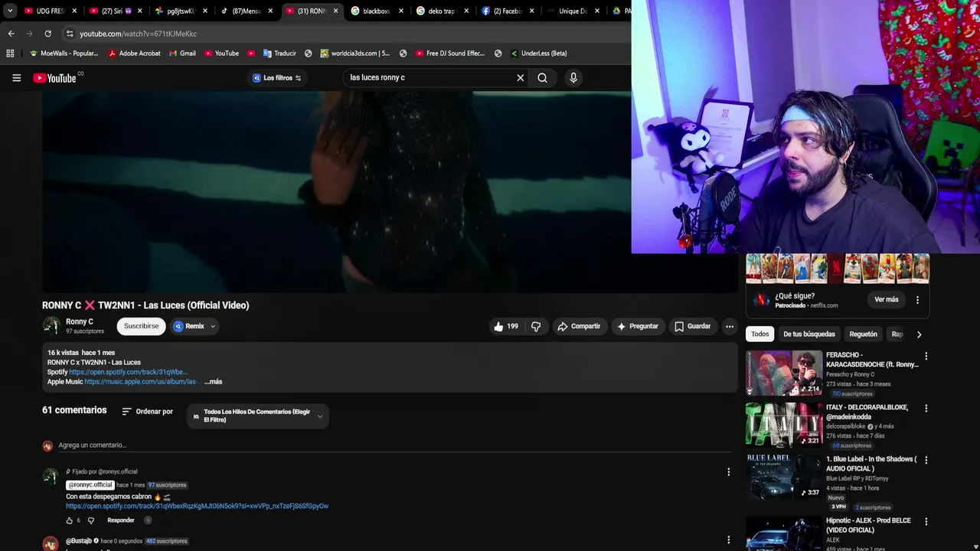Viewport: 980px width, 551px height.
Task: Open Free DJ Sound Effects bookmark
Action: [x=450, y=54]
